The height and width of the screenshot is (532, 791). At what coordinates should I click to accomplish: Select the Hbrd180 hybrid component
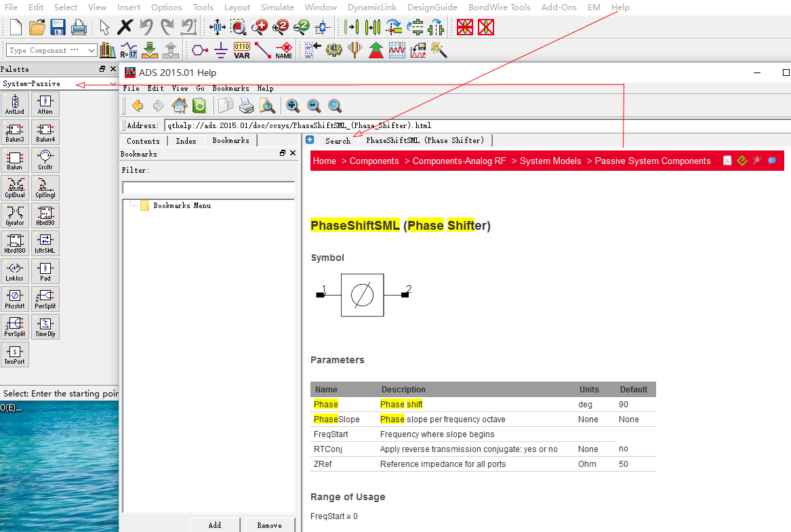point(15,243)
